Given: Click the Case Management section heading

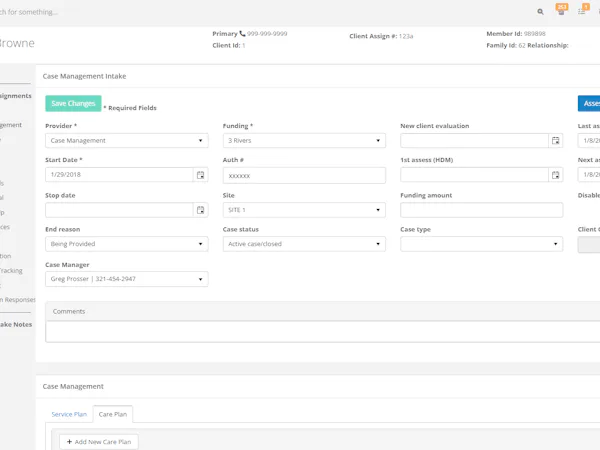Looking at the screenshot, I should point(73,386).
